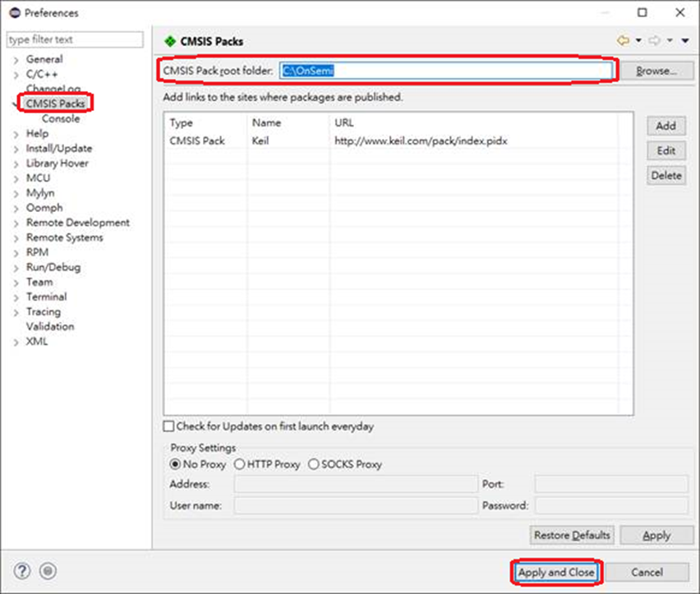Select the SOCKS Proxy radio button
This screenshot has width=700, height=594.
click(313, 464)
